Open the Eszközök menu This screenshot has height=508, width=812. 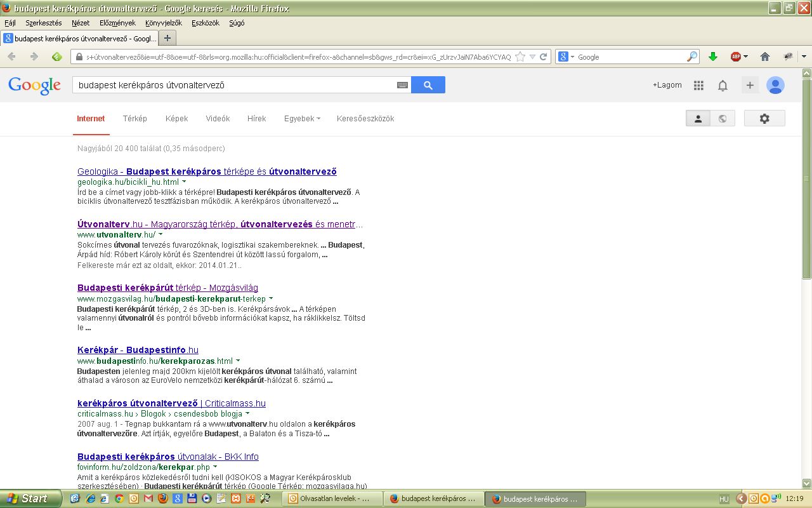click(x=206, y=23)
